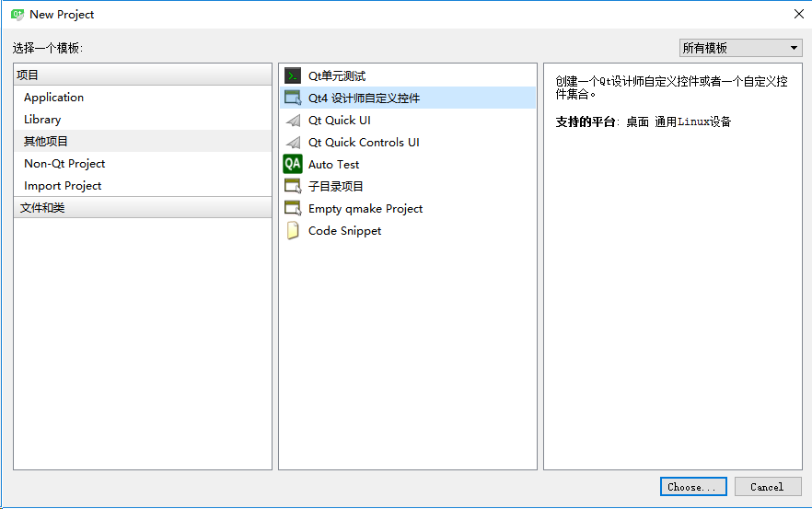Choose the Qt Quick UI template label
812x509 pixels.
339,121
